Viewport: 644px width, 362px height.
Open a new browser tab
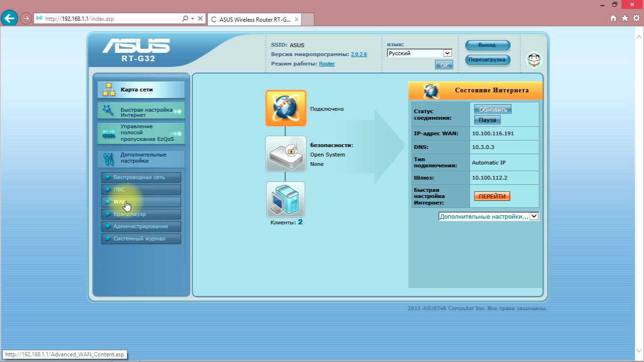pos(308,19)
